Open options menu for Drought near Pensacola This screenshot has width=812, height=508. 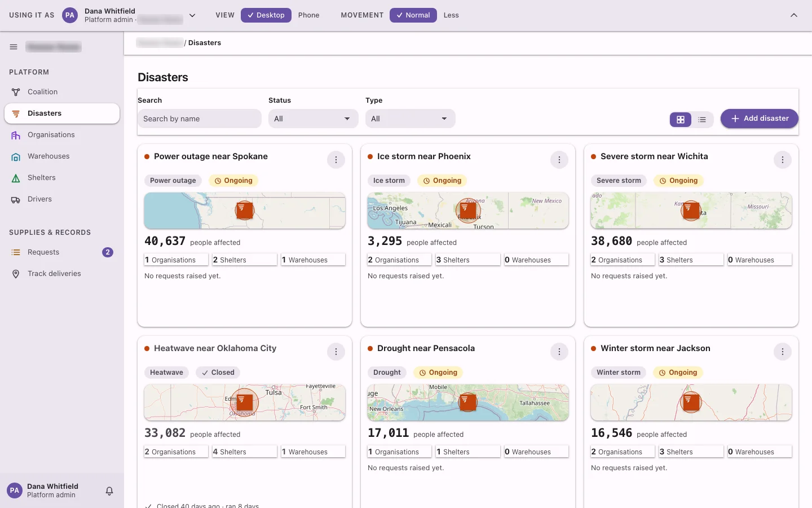click(x=559, y=352)
